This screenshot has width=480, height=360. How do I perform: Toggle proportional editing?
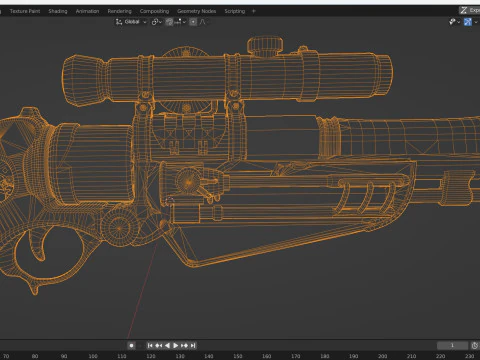(193, 22)
